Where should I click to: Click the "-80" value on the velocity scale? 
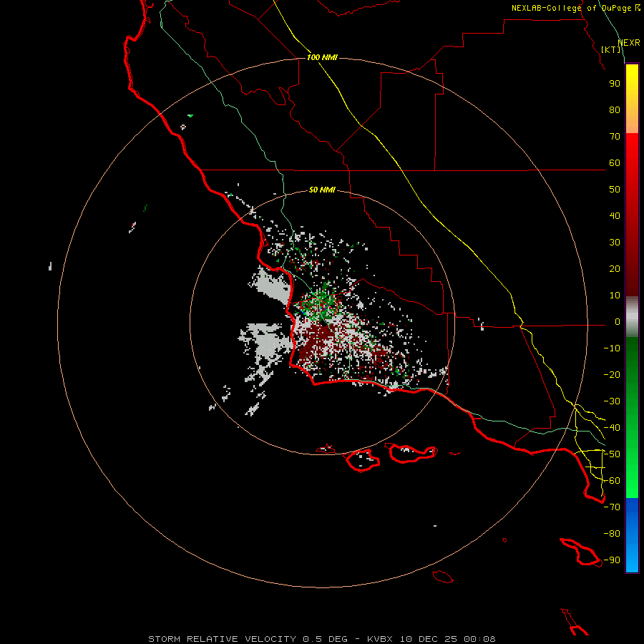point(612,534)
